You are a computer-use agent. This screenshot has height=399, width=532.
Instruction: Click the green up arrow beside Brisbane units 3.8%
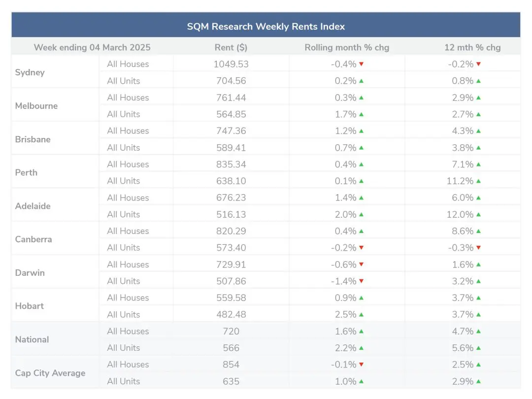(478, 148)
